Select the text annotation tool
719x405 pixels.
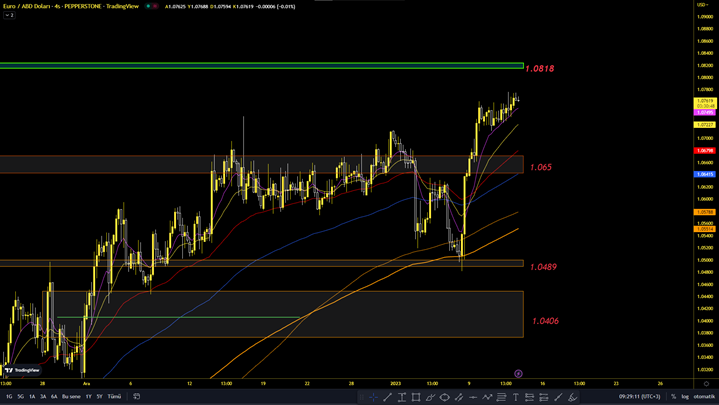[515, 397]
